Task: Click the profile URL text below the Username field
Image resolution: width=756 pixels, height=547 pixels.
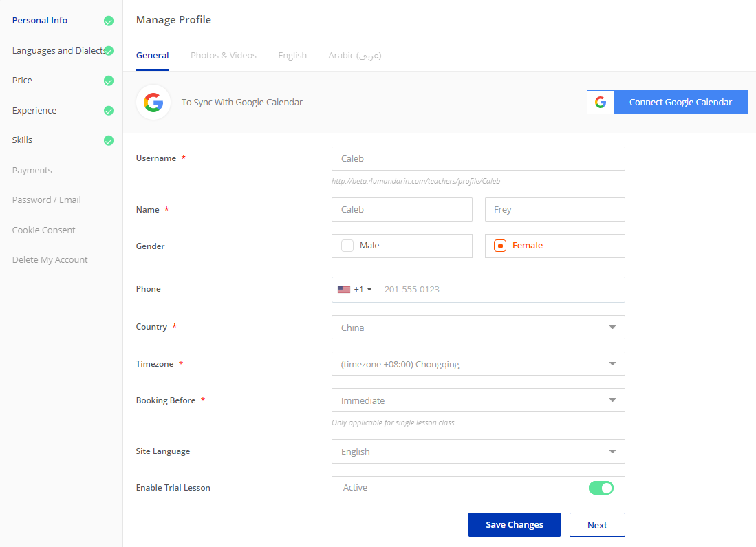Action: 415,182
